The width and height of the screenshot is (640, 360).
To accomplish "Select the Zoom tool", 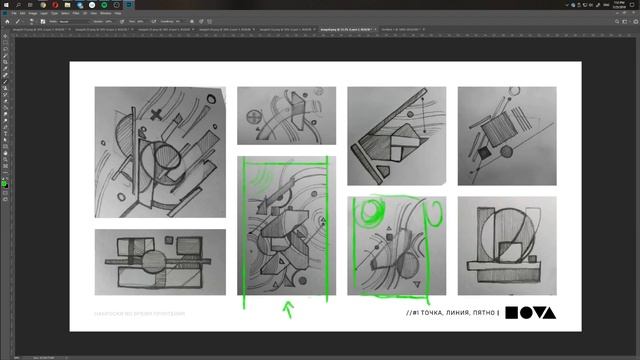I will (5, 160).
